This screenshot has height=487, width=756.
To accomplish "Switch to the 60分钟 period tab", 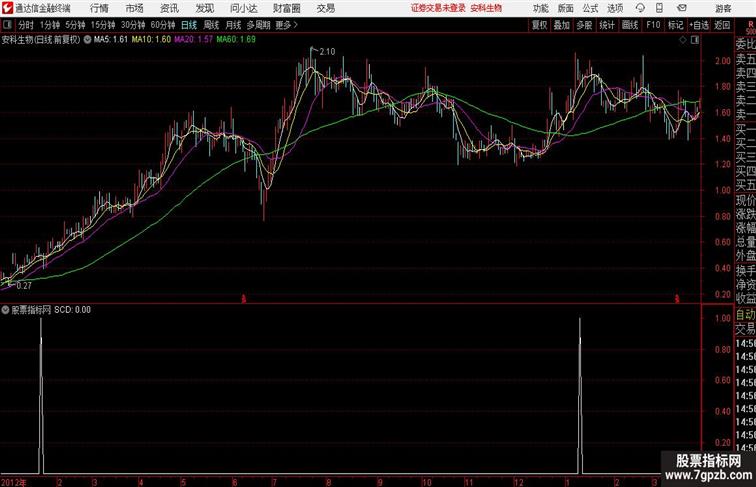I will coord(163,25).
